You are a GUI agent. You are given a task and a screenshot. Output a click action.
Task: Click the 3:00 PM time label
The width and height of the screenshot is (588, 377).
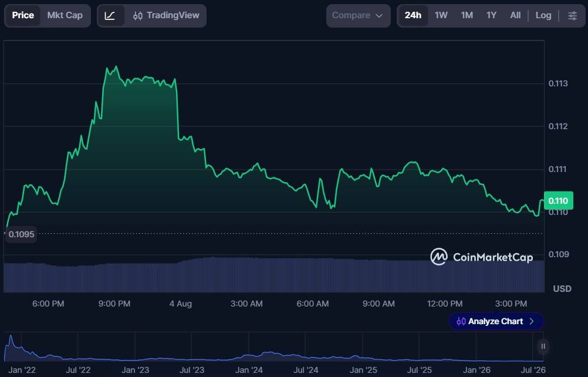pos(511,304)
